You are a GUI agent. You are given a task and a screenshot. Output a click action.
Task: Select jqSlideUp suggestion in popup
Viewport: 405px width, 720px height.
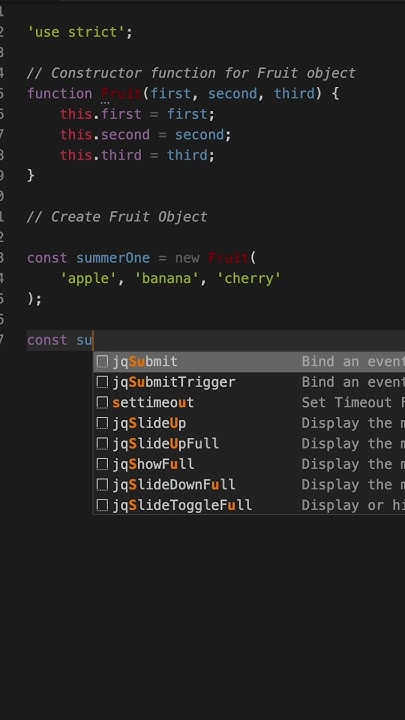tap(249, 423)
